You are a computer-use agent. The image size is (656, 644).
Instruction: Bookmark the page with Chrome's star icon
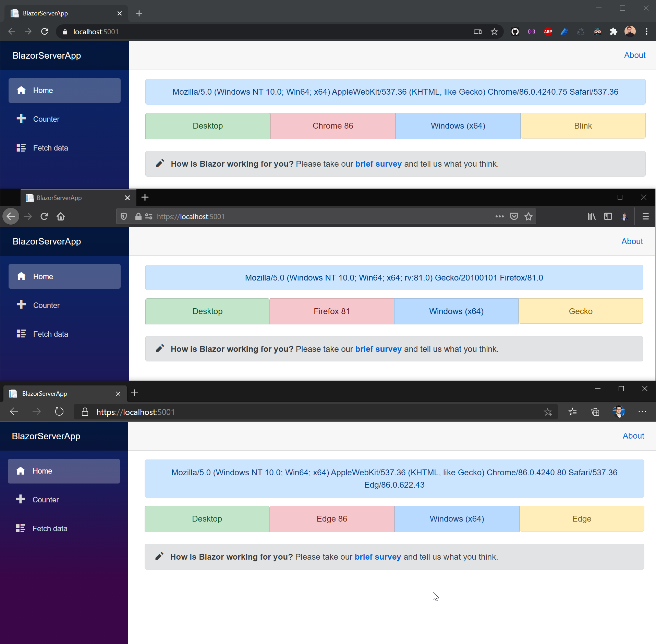(494, 32)
